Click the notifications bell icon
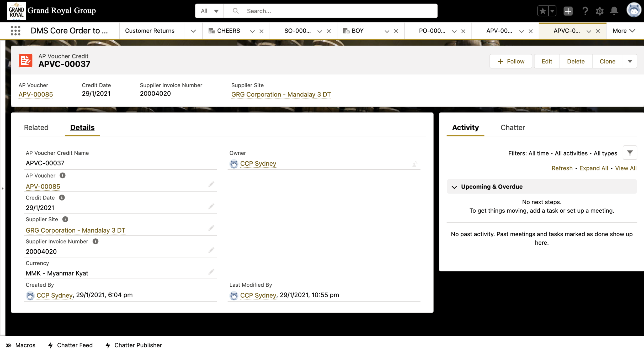 (x=614, y=11)
